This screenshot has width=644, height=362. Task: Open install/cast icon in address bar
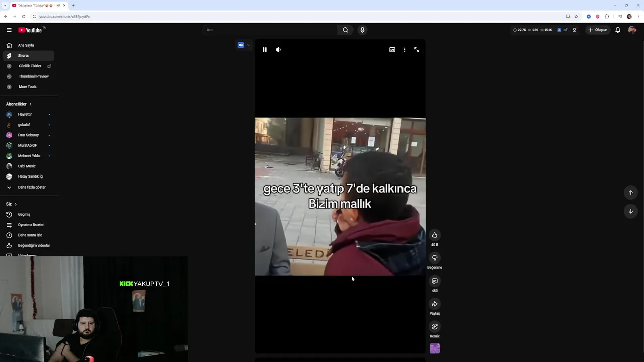pos(568,16)
